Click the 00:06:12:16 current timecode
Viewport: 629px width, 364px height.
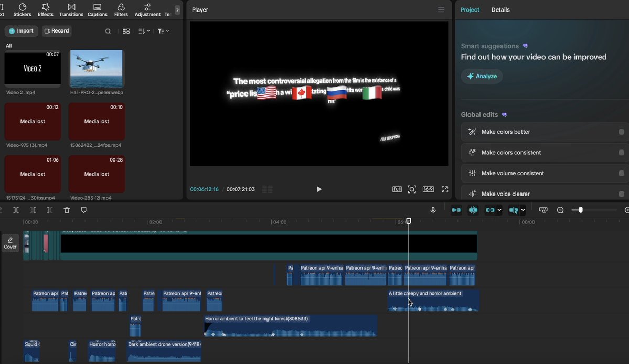pyautogui.click(x=204, y=189)
